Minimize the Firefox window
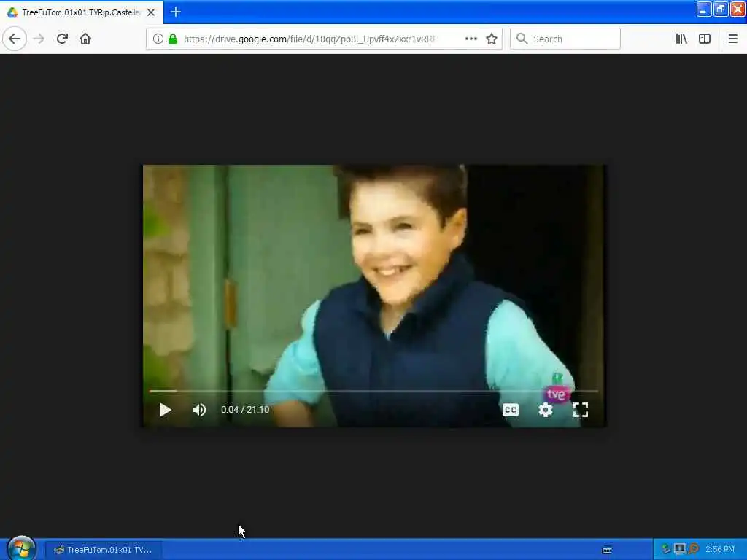747x560 pixels. click(x=704, y=9)
